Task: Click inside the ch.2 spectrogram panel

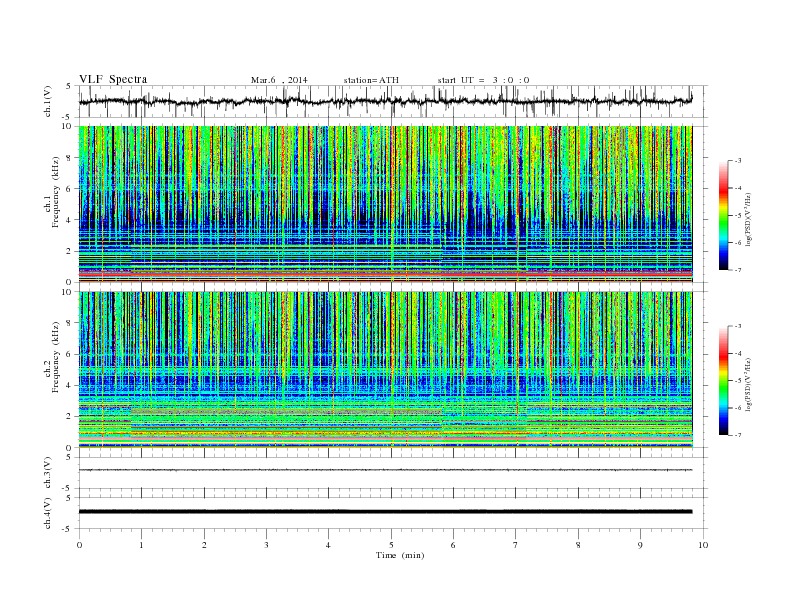Action: pos(385,370)
